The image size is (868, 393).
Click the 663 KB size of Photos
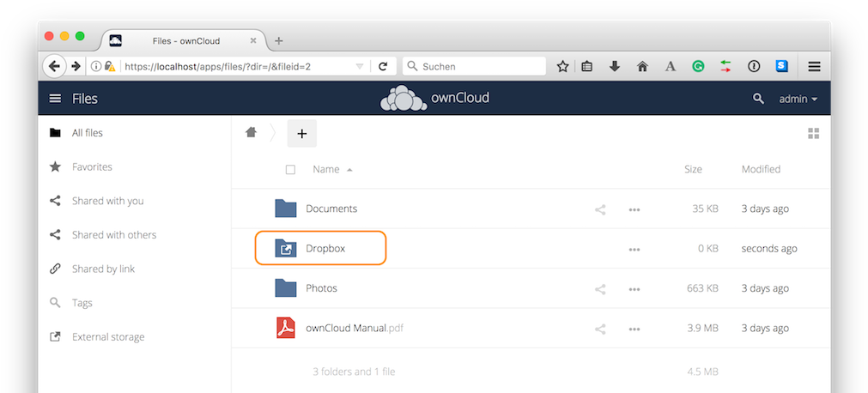tap(702, 288)
